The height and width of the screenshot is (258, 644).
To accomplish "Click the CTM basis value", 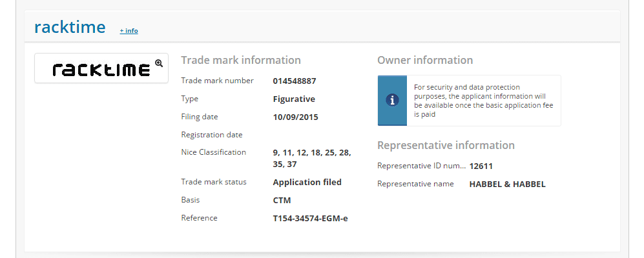I will tap(282, 200).
